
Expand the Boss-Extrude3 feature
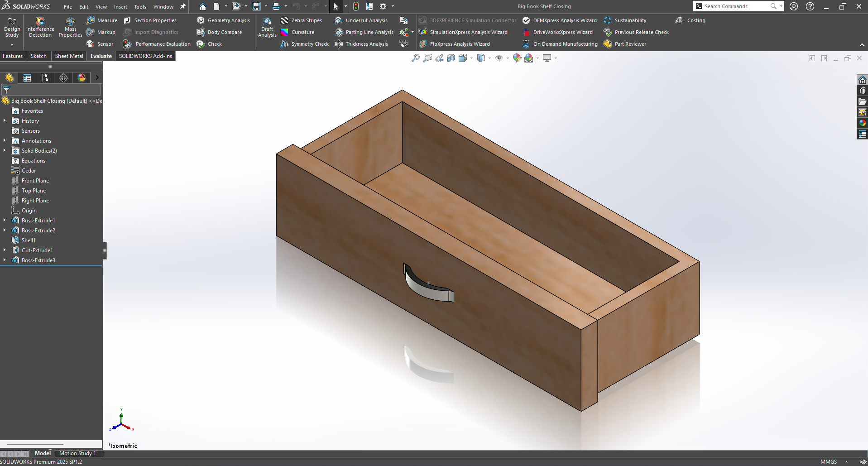coord(5,260)
